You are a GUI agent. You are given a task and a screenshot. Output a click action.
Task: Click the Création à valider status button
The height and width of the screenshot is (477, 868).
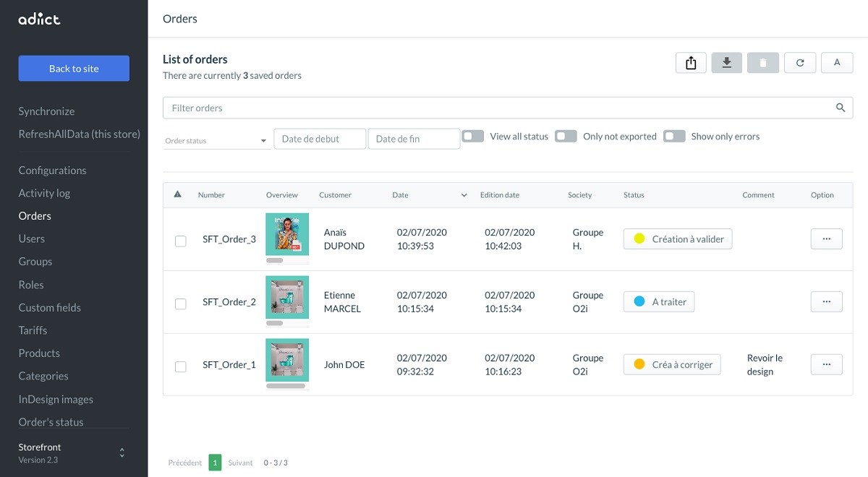coord(678,239)
